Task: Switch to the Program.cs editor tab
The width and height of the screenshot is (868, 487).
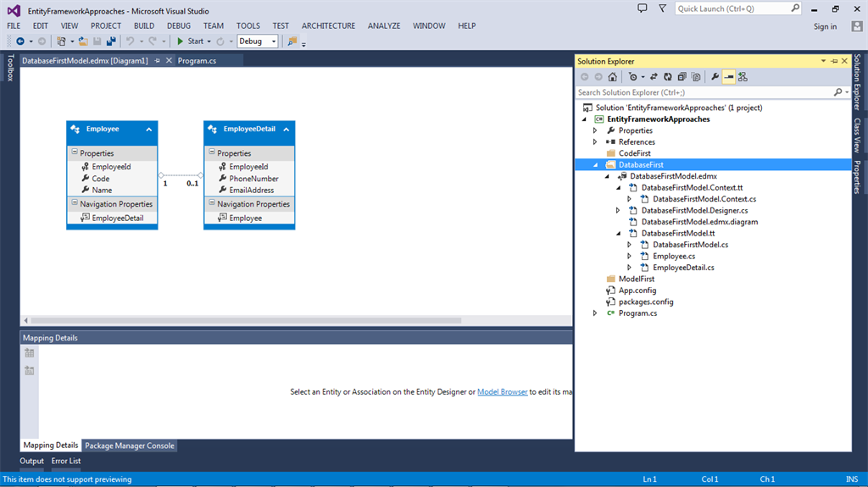Action: [197, 61]
